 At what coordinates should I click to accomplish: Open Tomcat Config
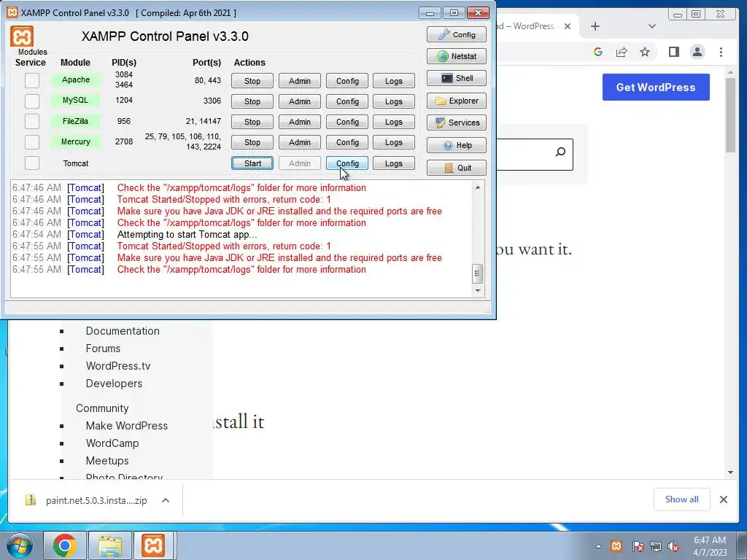(x=347, y=163)
